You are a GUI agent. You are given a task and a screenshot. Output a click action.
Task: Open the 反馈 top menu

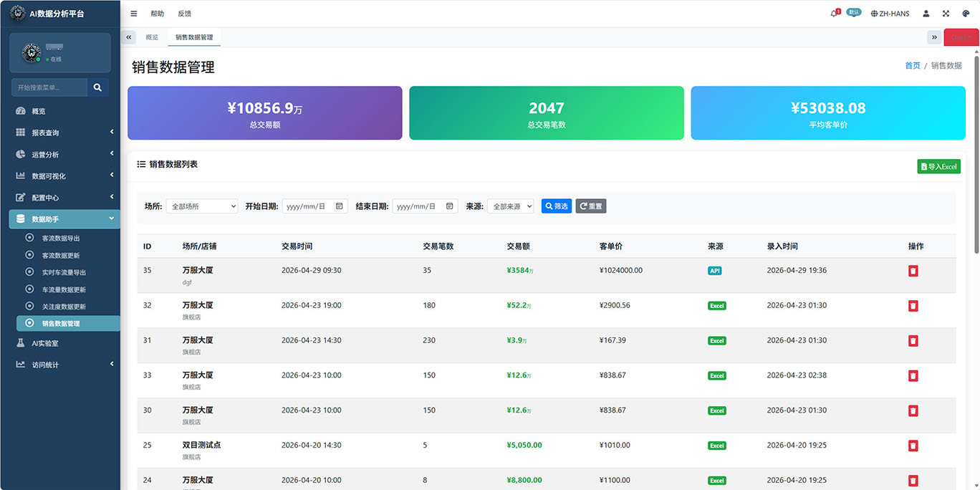(184, 14)
